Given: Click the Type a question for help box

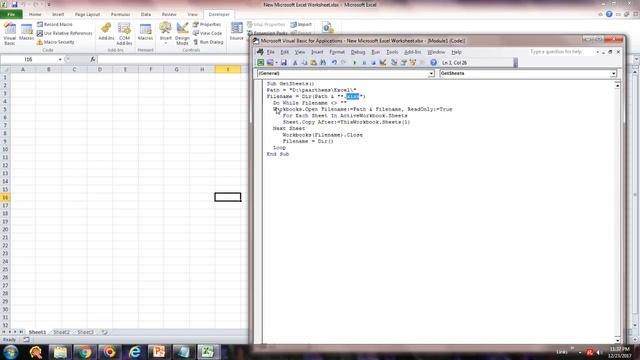Looking at the screenshot, I should (562, 52).
